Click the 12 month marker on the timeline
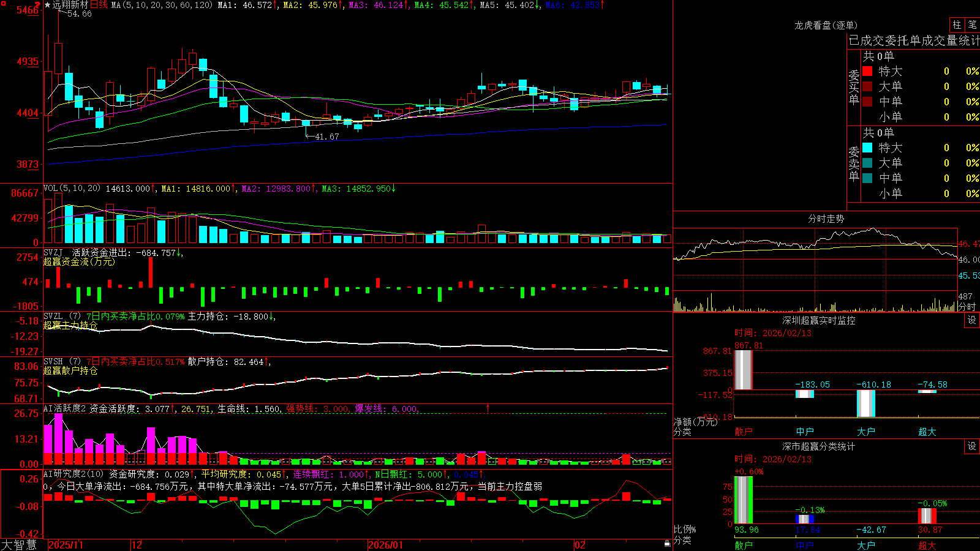Viewport: 980px width, 551px height. click(137, 545)
